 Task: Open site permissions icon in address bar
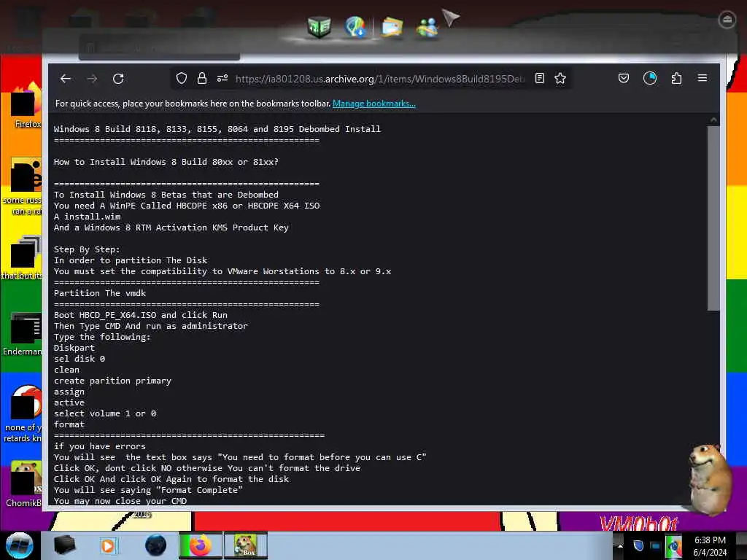[222, 78]
